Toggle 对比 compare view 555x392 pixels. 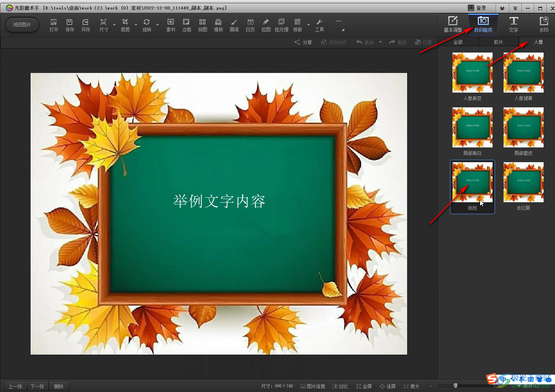[340, 386]
